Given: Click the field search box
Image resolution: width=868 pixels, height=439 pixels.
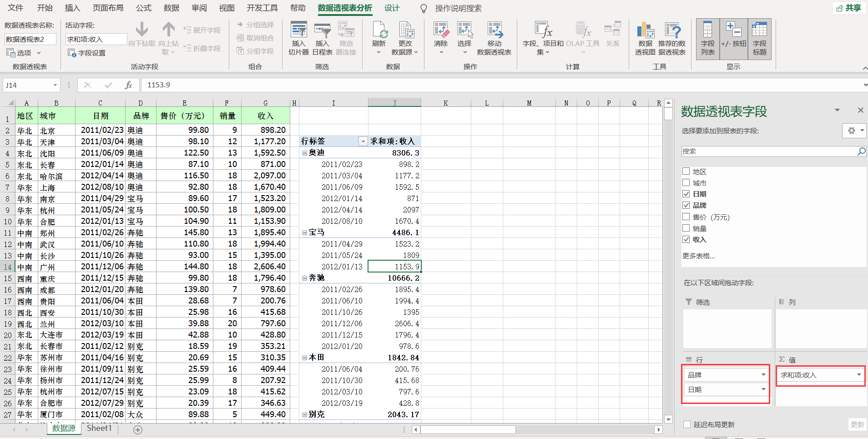Looking at the screenshot, I should [769, 151].
